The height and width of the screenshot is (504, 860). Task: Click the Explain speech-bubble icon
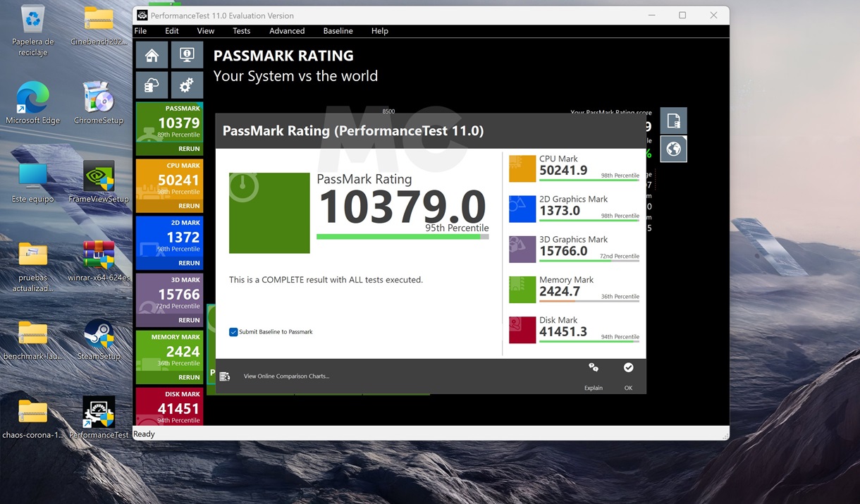[594, 368]
